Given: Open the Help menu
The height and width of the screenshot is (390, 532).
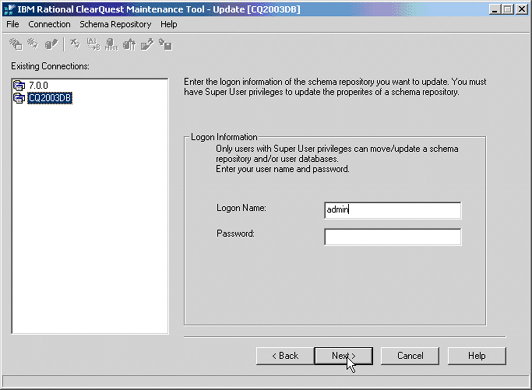Looking at the screenshot, I should [169, 24].
